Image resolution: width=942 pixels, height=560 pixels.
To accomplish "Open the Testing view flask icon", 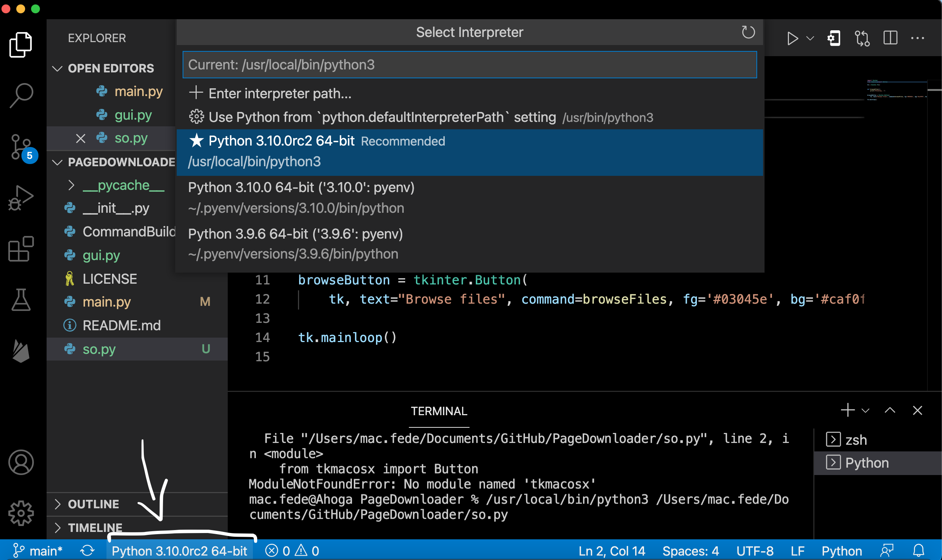I will [x=21, y=300].
